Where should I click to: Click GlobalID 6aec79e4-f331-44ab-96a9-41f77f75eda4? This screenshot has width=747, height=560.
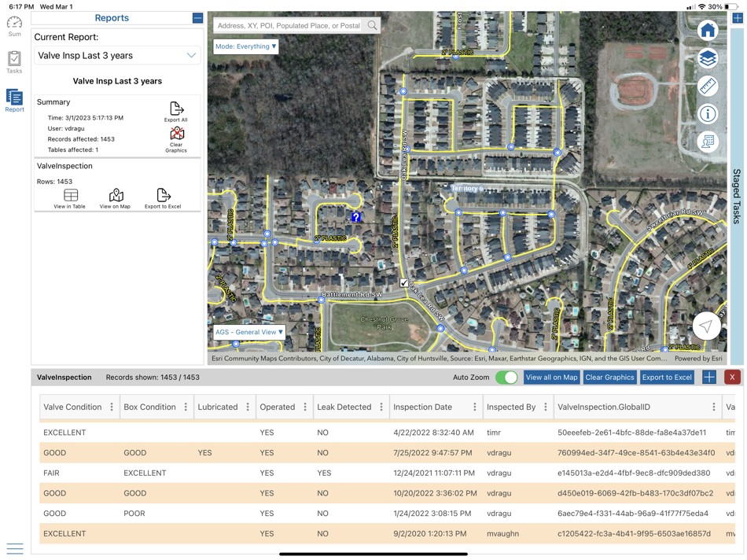(x=633, y=514)
